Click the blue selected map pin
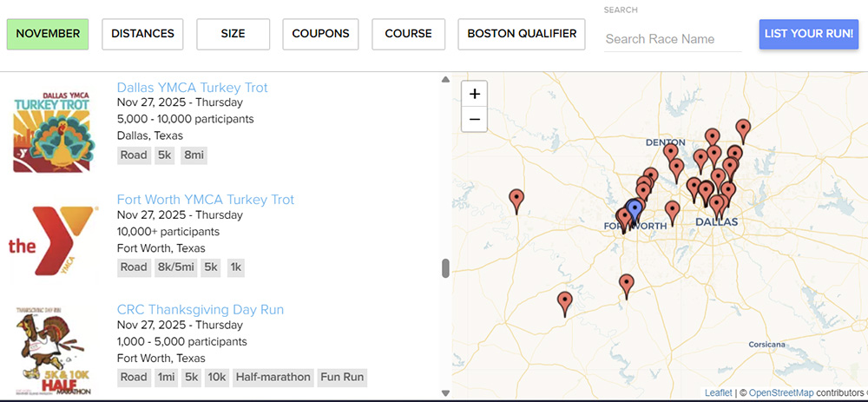The width and height of the screenshot is (868, 402). tap(635, 211)
